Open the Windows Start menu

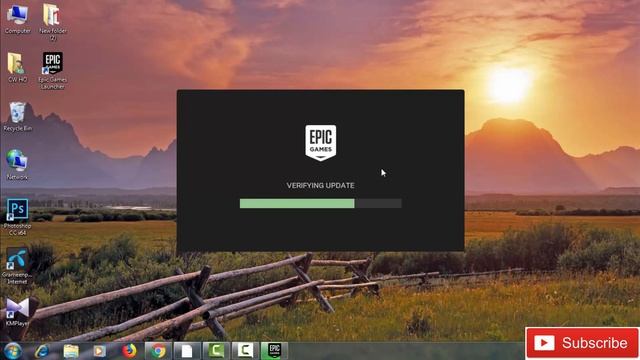[x=13, y=351]
